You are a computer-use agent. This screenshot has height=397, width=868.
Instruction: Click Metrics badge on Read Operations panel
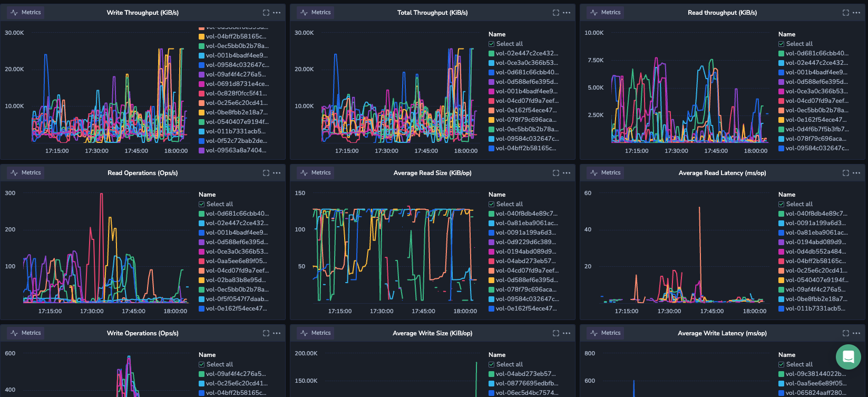point(25,173)
